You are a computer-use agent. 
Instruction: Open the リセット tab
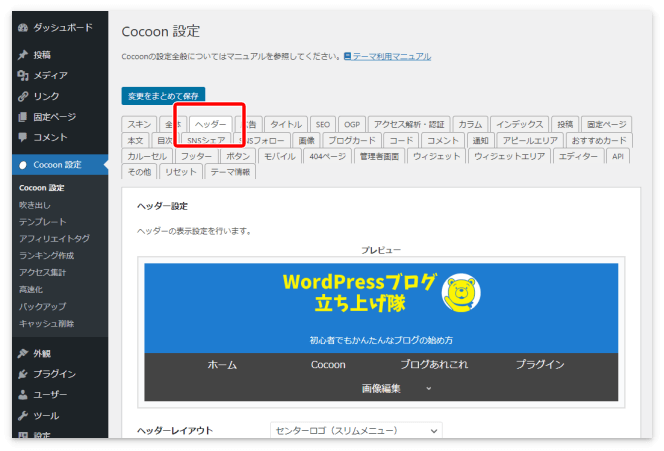pyautogui.click(x=181, y=172)
